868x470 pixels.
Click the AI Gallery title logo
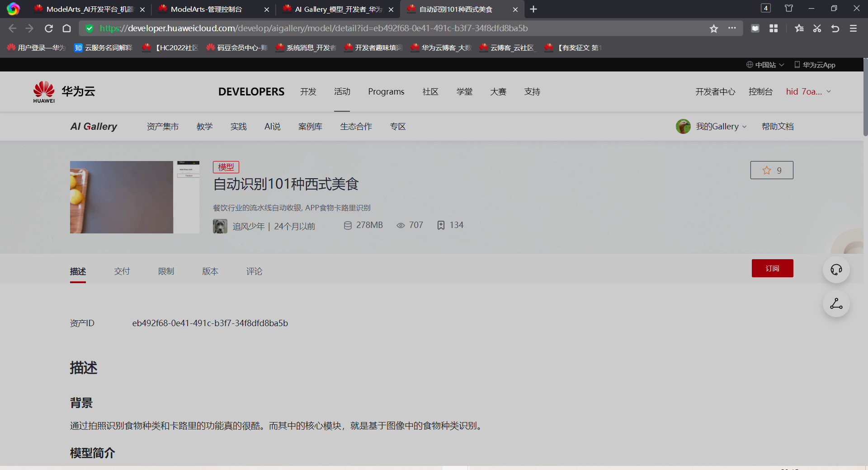coord(94,127)
